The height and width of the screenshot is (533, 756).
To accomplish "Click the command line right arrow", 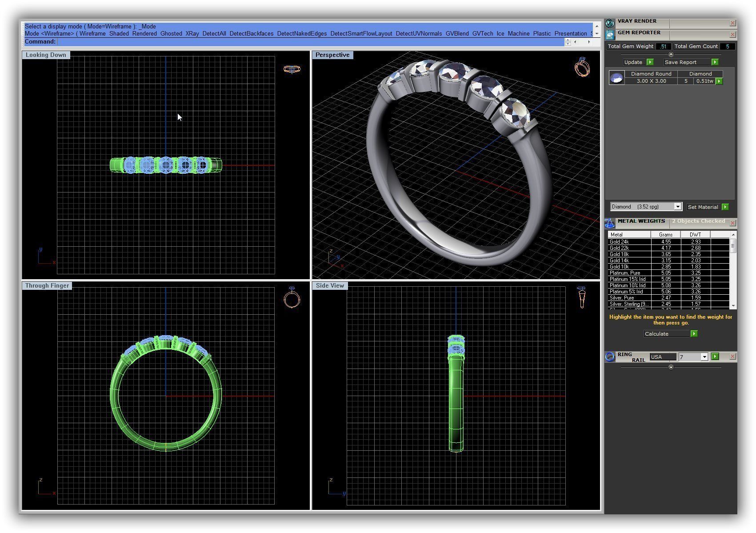I will (x=589, y=42).
